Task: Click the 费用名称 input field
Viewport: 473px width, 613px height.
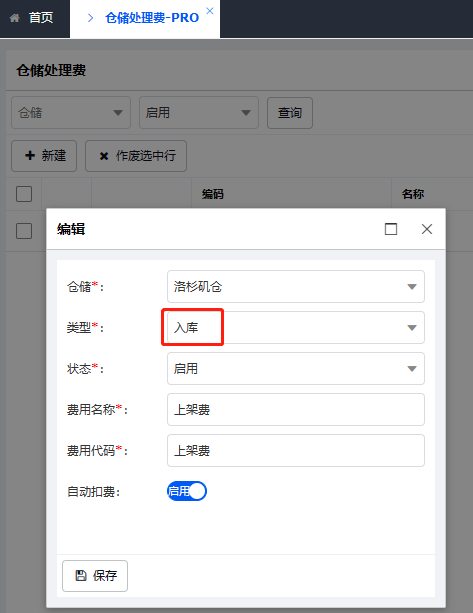Action: click(x=296, y=410)
